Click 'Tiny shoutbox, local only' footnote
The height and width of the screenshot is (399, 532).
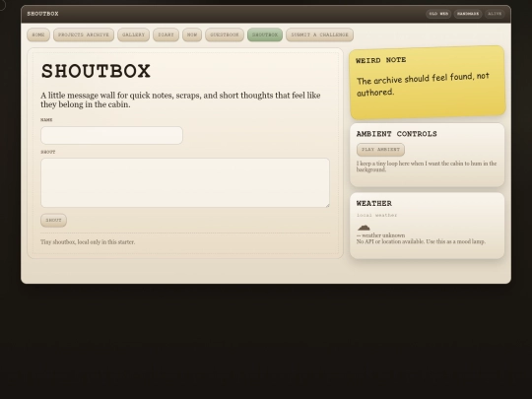coord(88,242)
